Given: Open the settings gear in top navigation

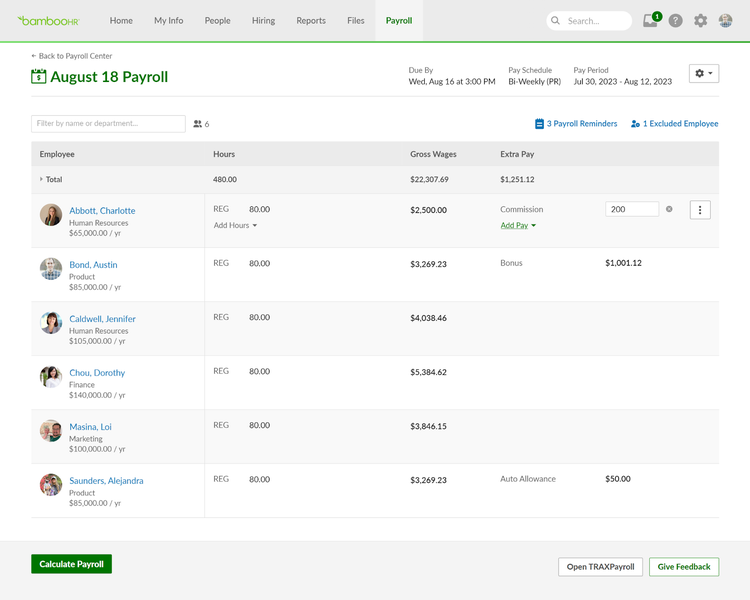Looking at the screenshot, I should pyautogui.click(x=700, y=21).
